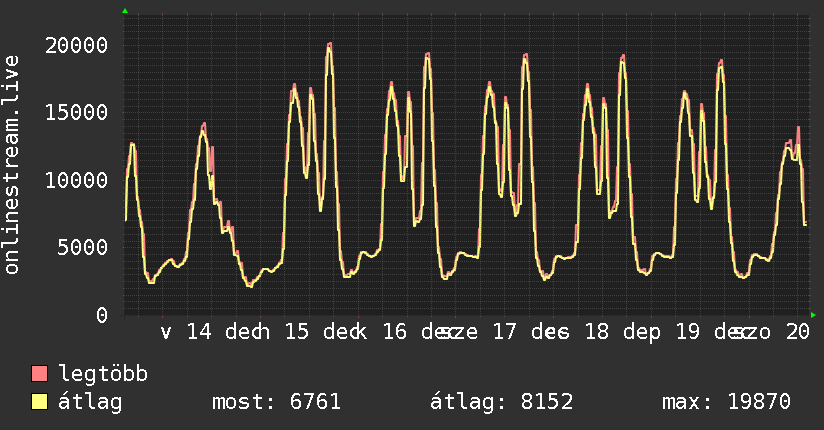
Task: Click the 'v 14' x-axis date label
Action: pos(186,332)
